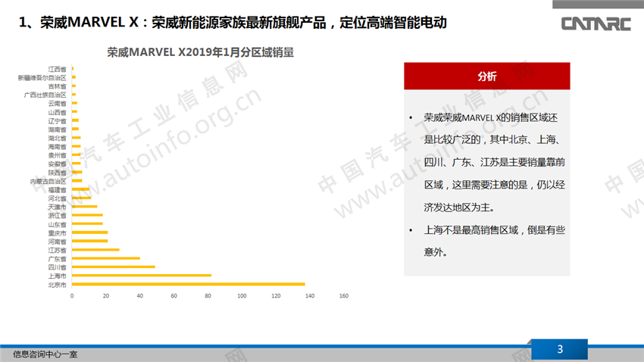This screenshot has width=644, height=362.
Task: Click the text 意外。 in the analysis box
Action: click(436, 252)
